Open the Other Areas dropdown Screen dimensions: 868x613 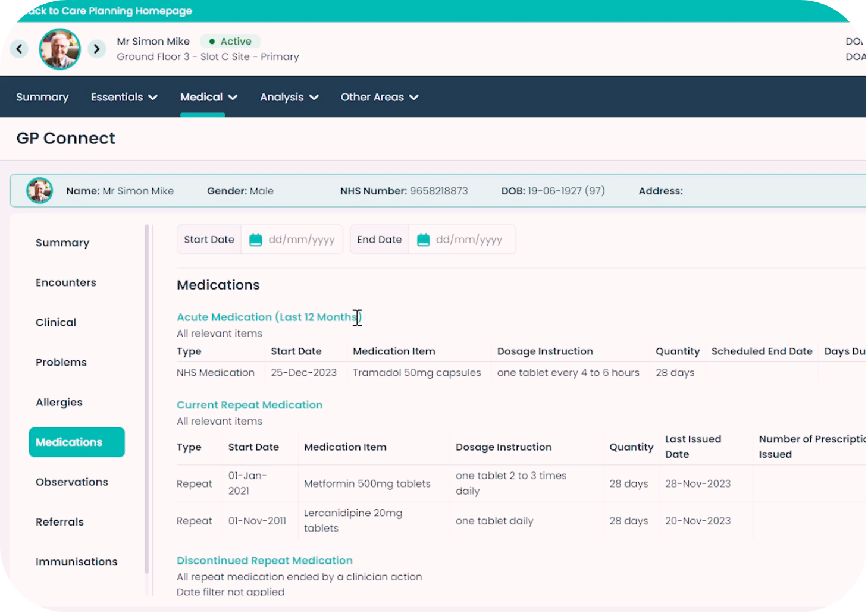[379, 96]
